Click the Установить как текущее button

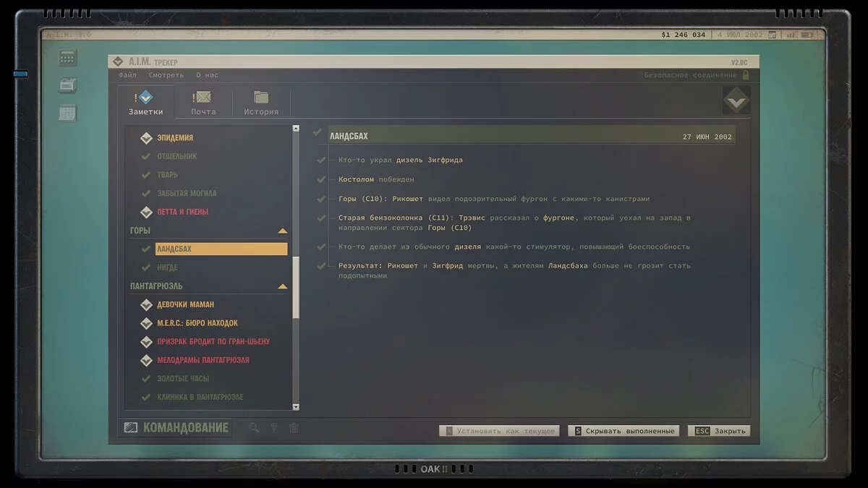[x=500, y=431]
